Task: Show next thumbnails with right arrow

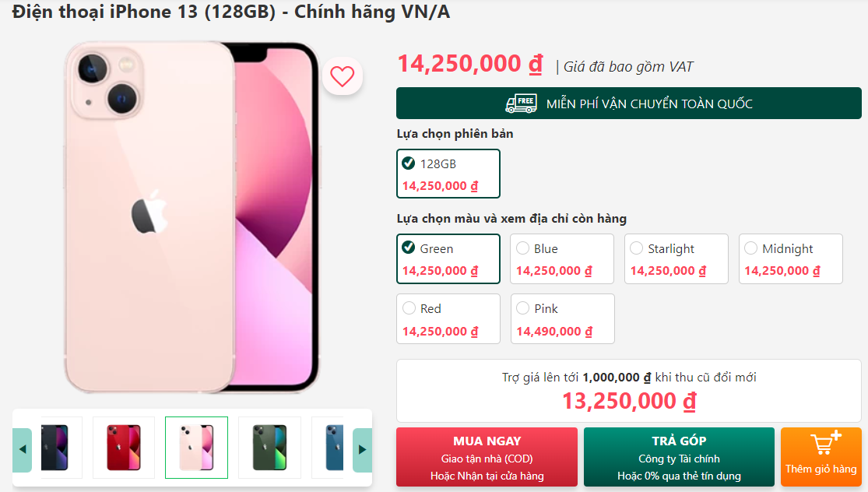Action: [362, 449]
